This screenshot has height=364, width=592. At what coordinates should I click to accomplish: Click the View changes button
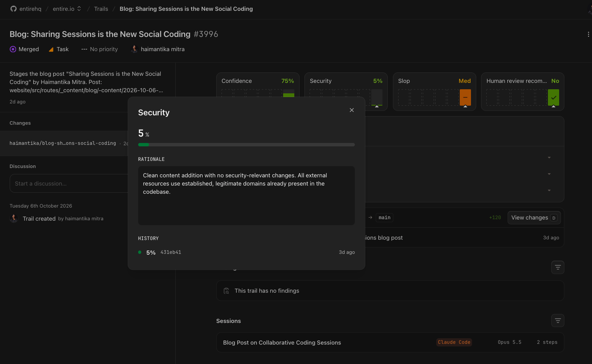(x=534, y=218)
